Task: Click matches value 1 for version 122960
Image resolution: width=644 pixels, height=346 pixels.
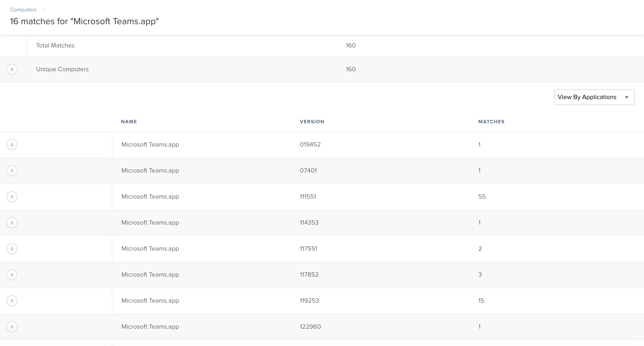Action: pos(479,327)
